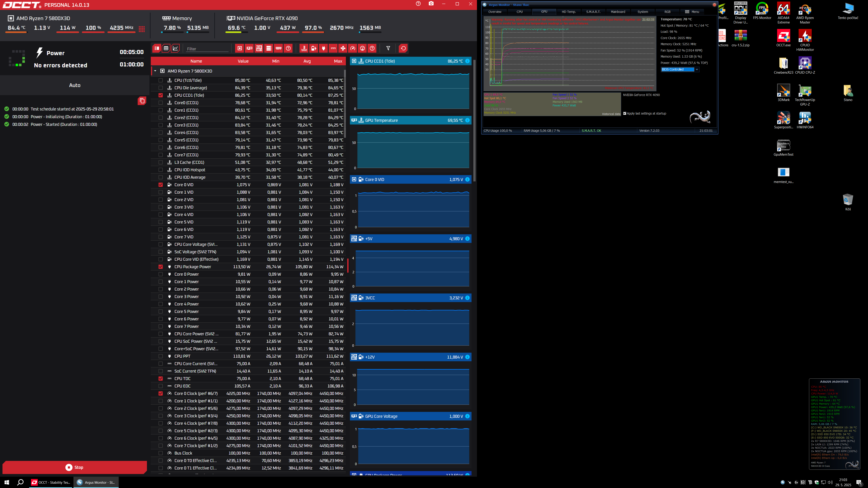Screen dimensions: 868x488
Task: Click info icon on GPU Temperature graph
Action: [467, 120]
